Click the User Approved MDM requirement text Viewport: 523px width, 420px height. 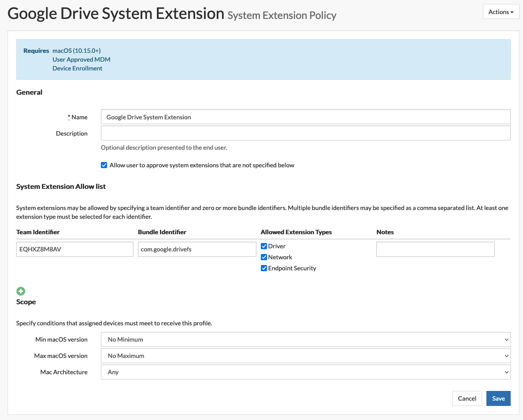pyautogui.click(x=82, y=59)
